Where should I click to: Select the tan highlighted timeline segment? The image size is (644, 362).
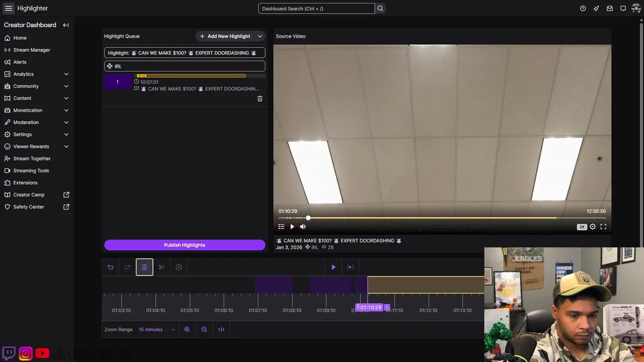click(x=426, y=285)
